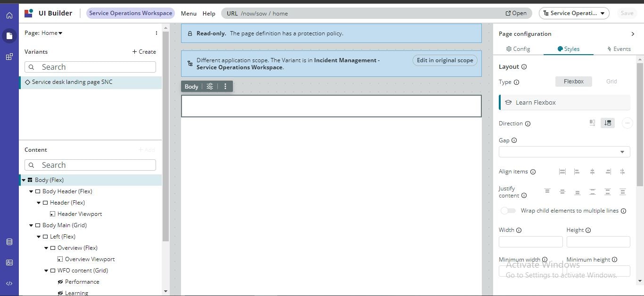
Task: Open the Variants panel three-dot menu
Action: [157, 33]
